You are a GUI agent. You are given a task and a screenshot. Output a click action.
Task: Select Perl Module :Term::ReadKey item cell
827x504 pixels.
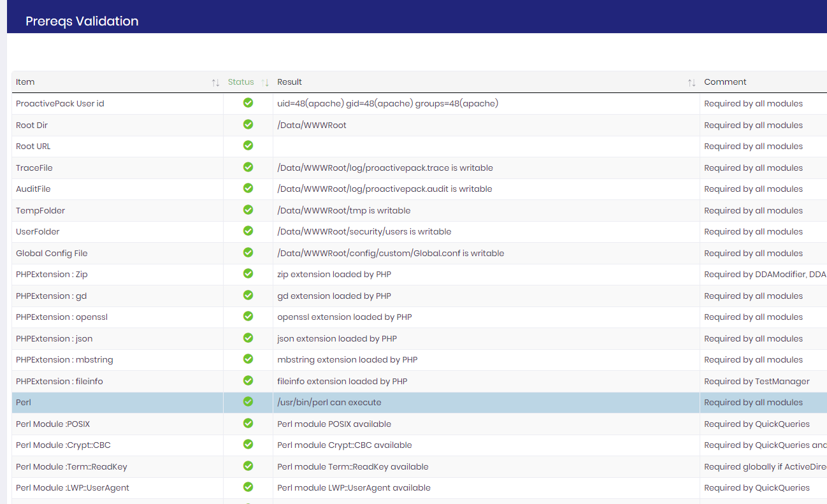click(117, 466)
